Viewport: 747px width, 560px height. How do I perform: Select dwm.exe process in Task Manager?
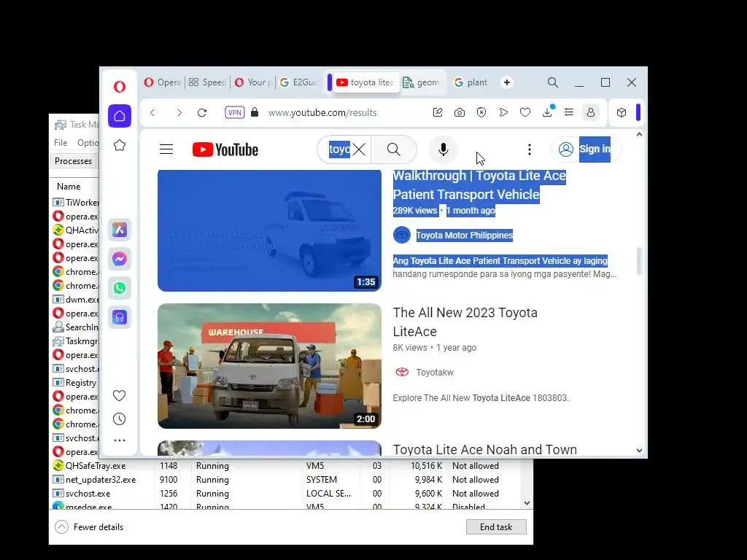tap(75, 300)
